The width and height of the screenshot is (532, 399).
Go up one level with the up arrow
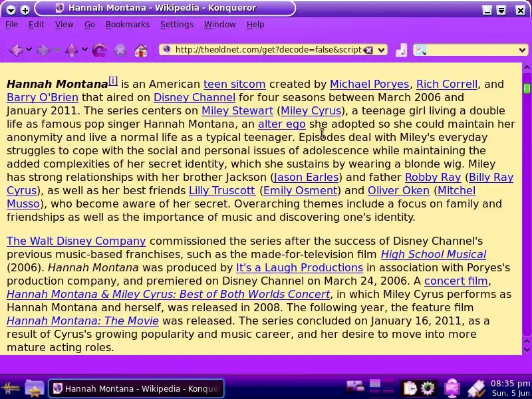click(x=71, y=51)
